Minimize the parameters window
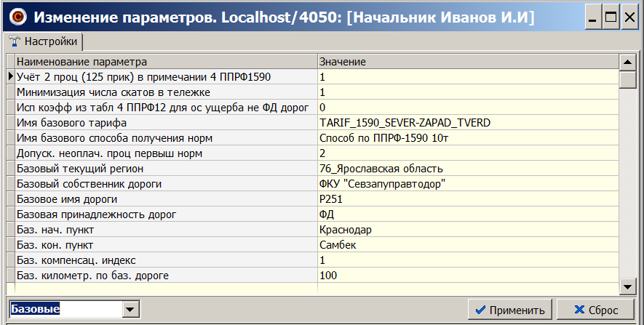This screenshot has height=325, width=644. (593, 17)
